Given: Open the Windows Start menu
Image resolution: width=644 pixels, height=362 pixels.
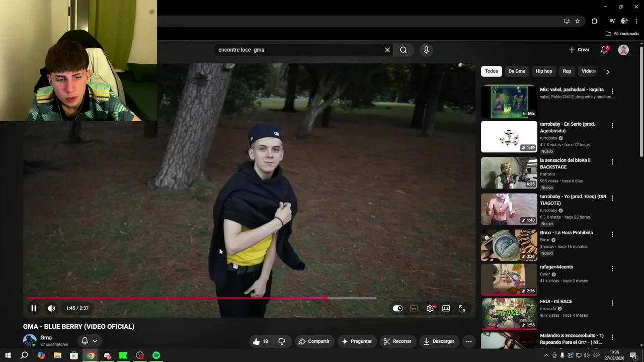Looking at the screenshot, I should pos(8,355).
